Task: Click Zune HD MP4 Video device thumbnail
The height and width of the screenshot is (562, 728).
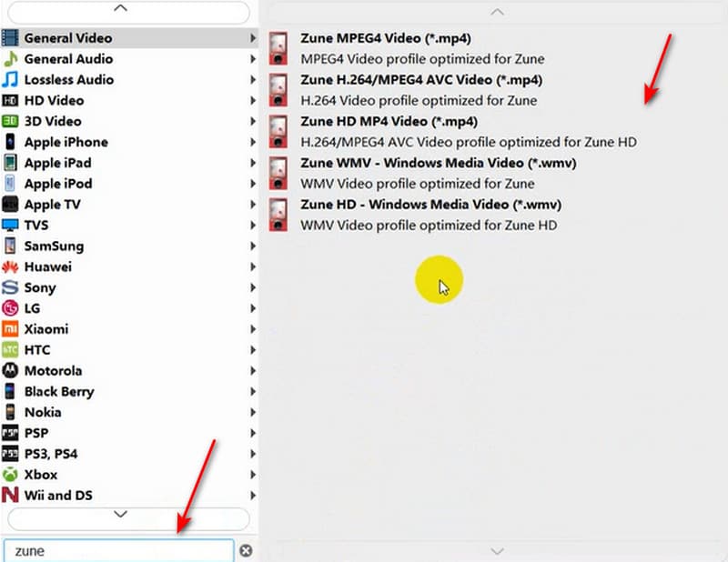Action: (278, 132)
